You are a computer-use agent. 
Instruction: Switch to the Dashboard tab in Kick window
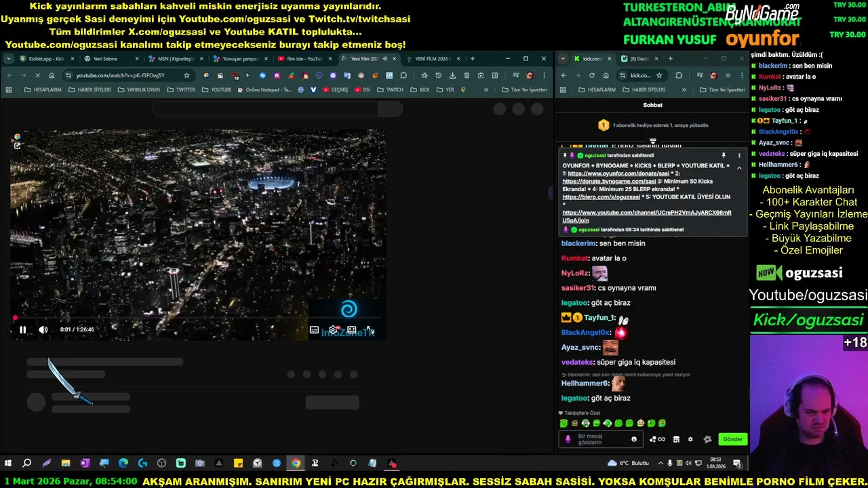(637, 59)
